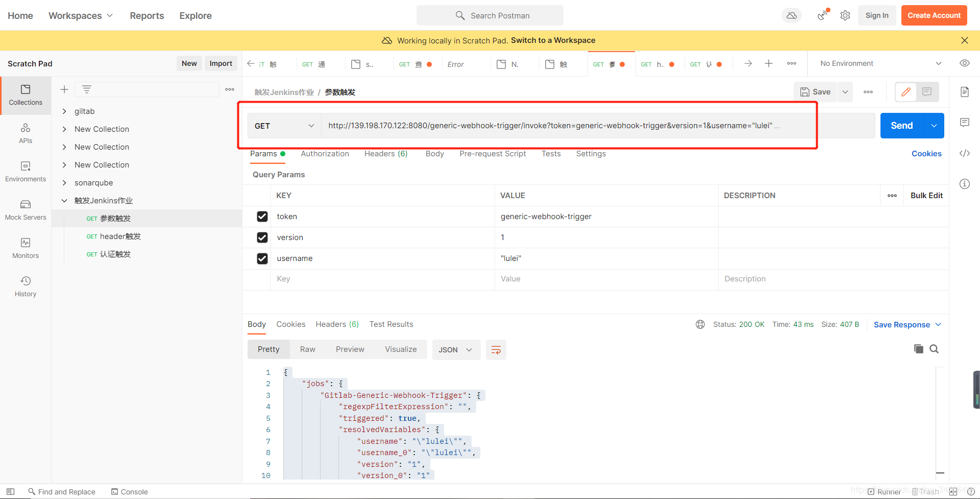Expand the sonarqube collection

pyautogui.click(x=64, y=183)
